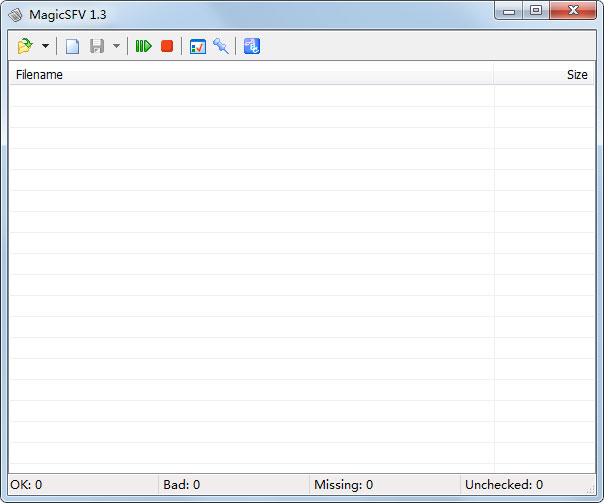Click the 'OK: 0' status bar panel
The image size is (604, 503).
tap(82, 485)
